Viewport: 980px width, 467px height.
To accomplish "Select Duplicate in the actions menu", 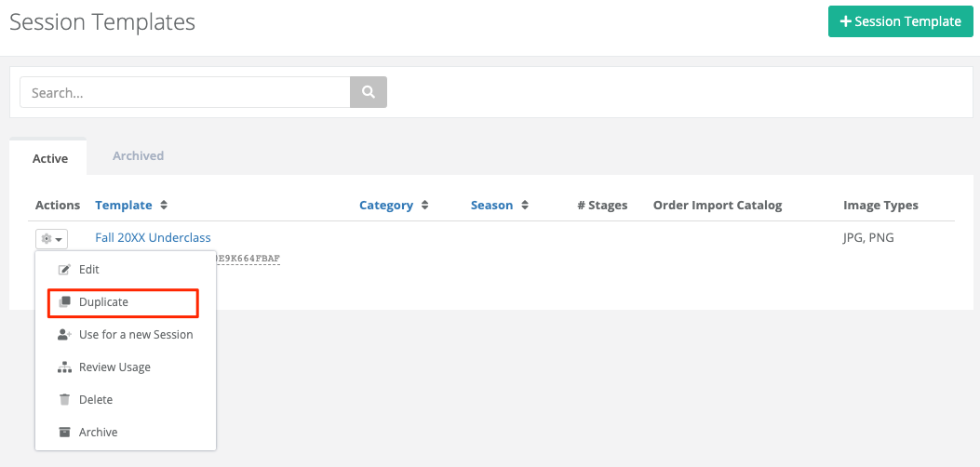I will coord(126,302).
